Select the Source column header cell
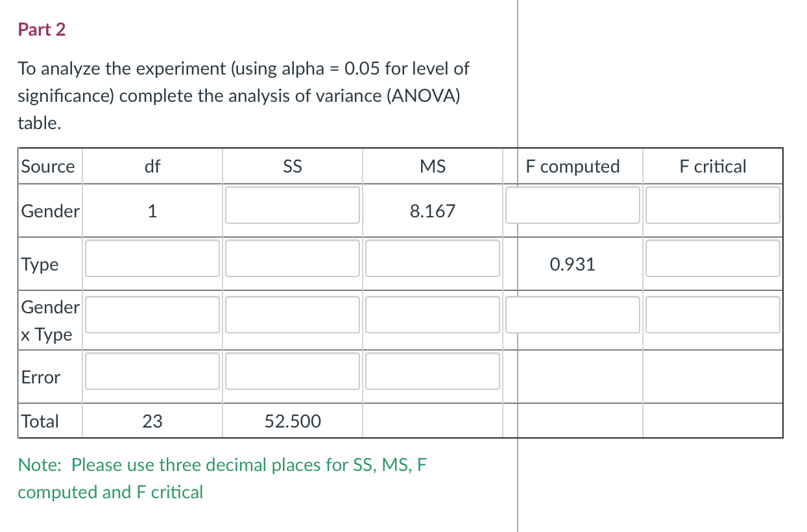The image size is (807, 532). pyautogui.click(x=47, y=166)
